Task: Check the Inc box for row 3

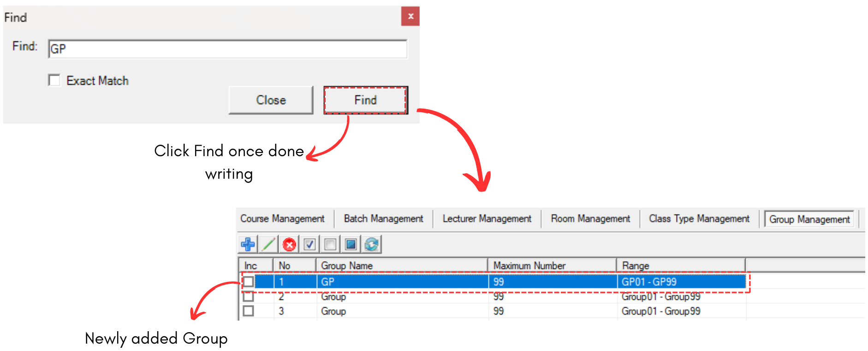Action: (249, 311)
